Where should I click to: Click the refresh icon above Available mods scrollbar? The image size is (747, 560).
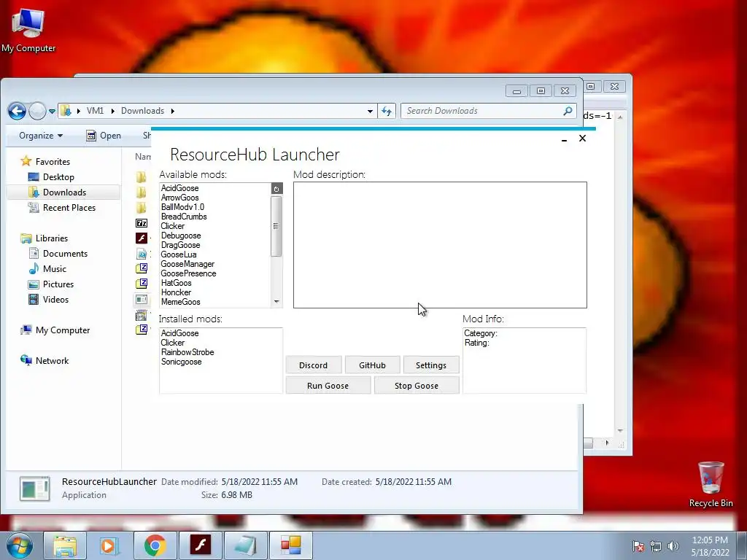(x=276, y=189)
